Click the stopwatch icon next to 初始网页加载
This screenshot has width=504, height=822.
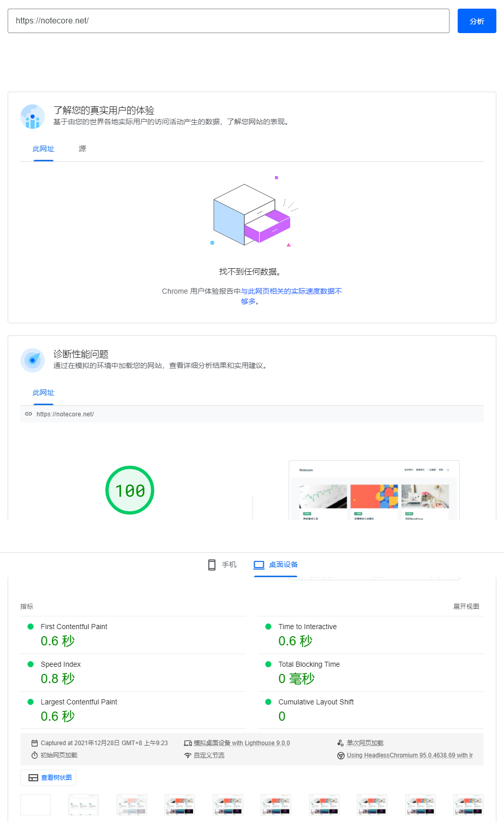35,755
